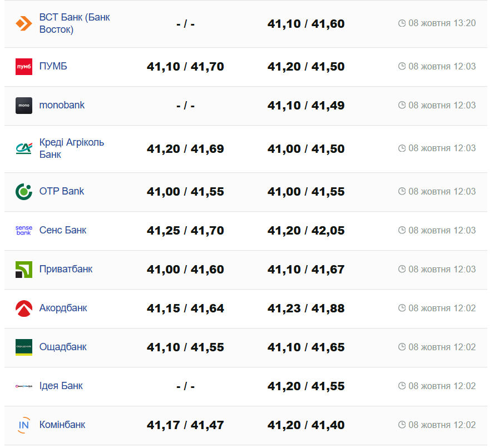
Task: Click the red ПУМБ logo icon
Action: (x=24, y=67)
